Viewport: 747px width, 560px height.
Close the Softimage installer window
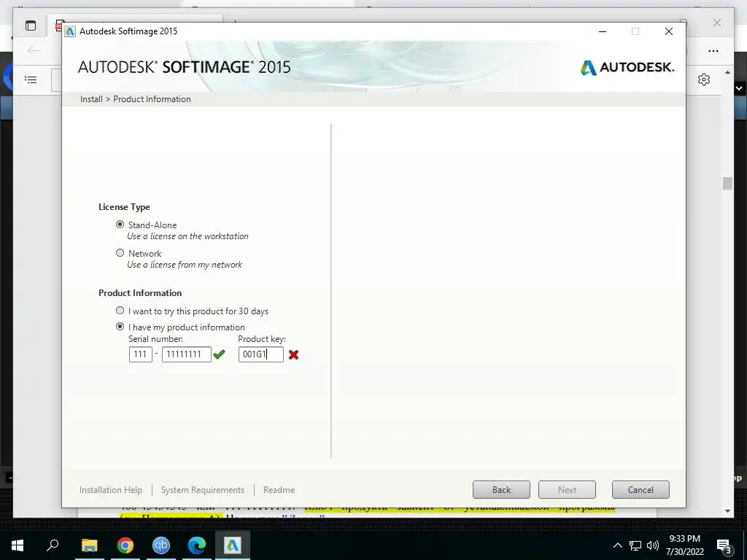(669, 31)
